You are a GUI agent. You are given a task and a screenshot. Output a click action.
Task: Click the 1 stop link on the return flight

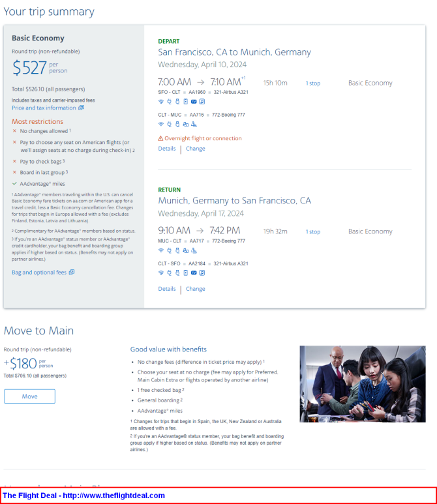[x=313, y=231]
